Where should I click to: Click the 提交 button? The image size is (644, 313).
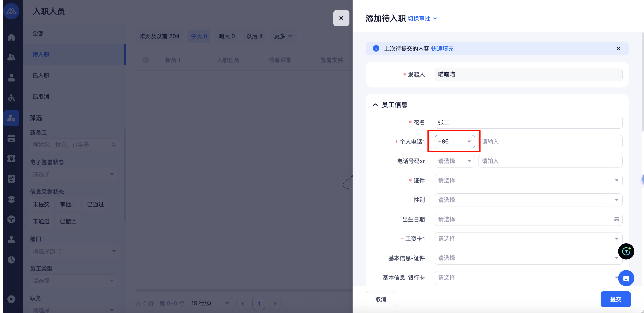tap(615, 299)
